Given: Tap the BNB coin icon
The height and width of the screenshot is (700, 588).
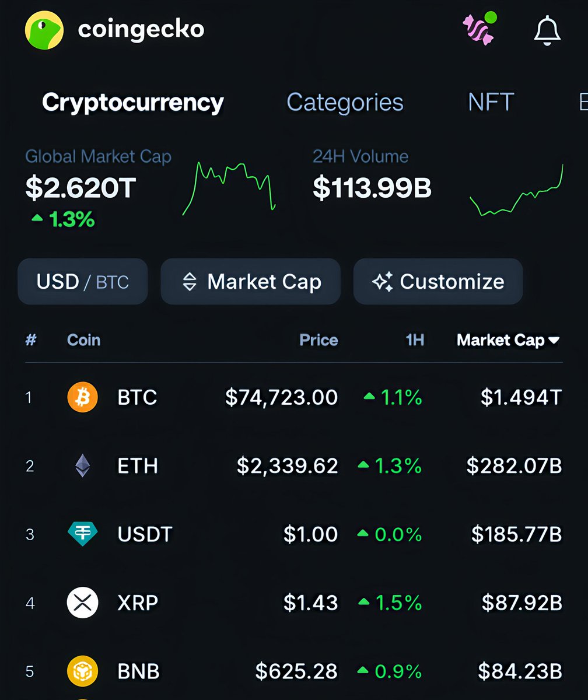Looking at the screenshot, I should click(82, 671).
